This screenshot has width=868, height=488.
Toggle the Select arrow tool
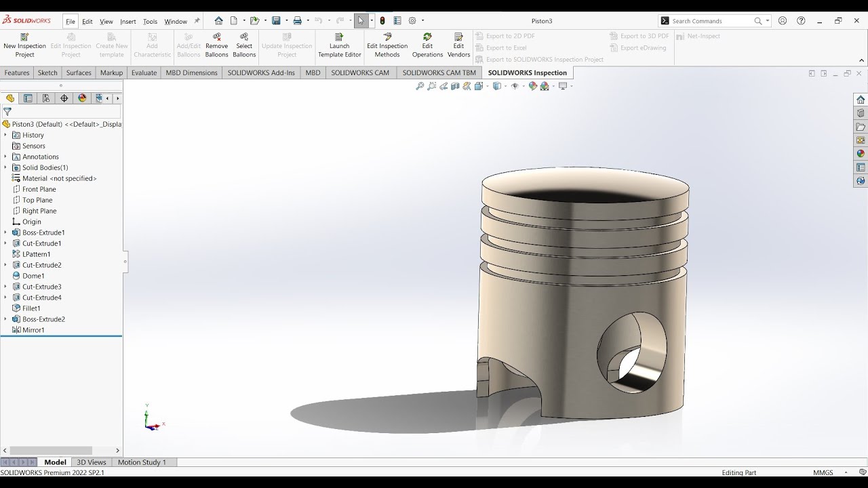(361, 21)
